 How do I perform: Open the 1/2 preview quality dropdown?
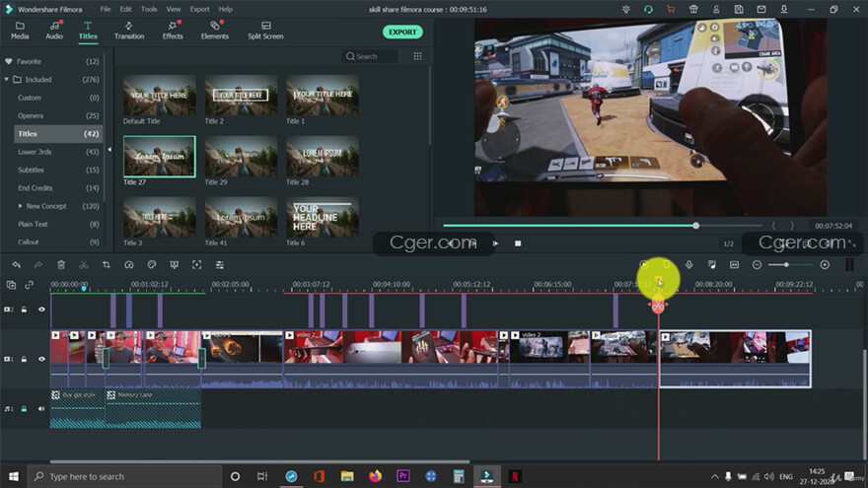(729, 244)
